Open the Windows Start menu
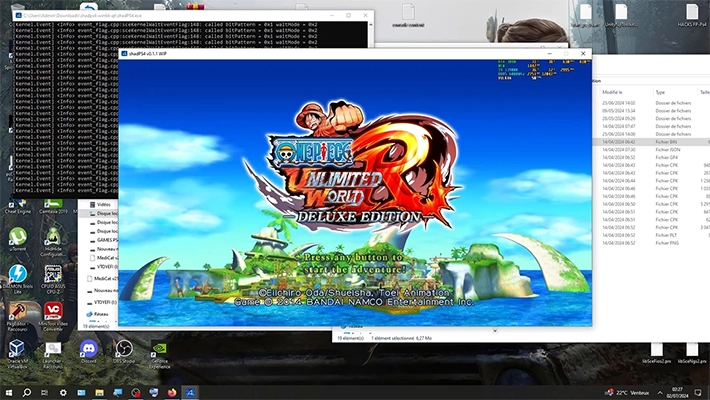This screenshot has height=400, width=710. point(9,392)
